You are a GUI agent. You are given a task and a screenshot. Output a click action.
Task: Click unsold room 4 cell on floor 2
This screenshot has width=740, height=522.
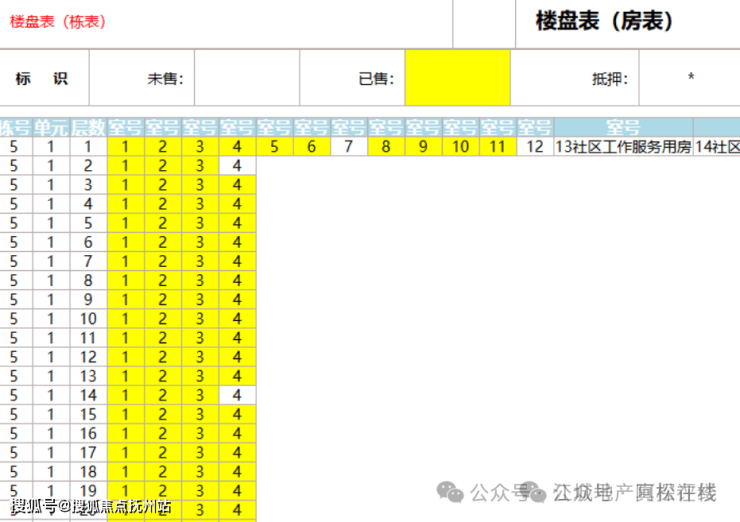[237, 166]
